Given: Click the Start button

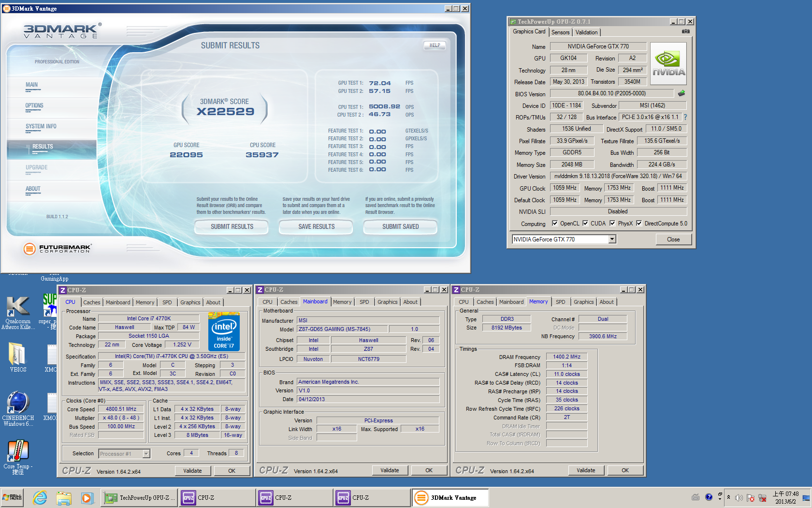Looking at the screenshot, I should pyautogui.click(x=12, y=497).
